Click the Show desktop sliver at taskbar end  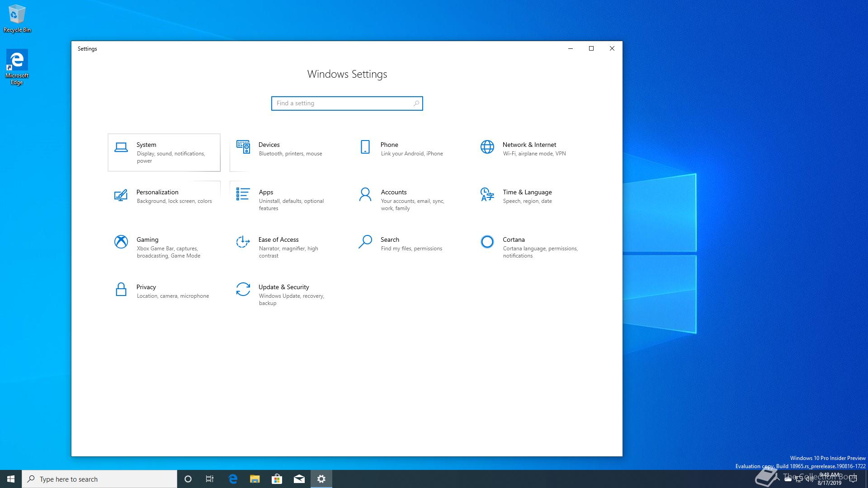[x=867, y=479]
